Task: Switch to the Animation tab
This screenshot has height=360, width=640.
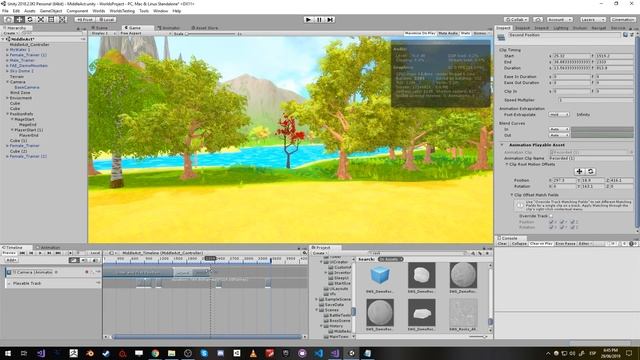Action: 48,247
